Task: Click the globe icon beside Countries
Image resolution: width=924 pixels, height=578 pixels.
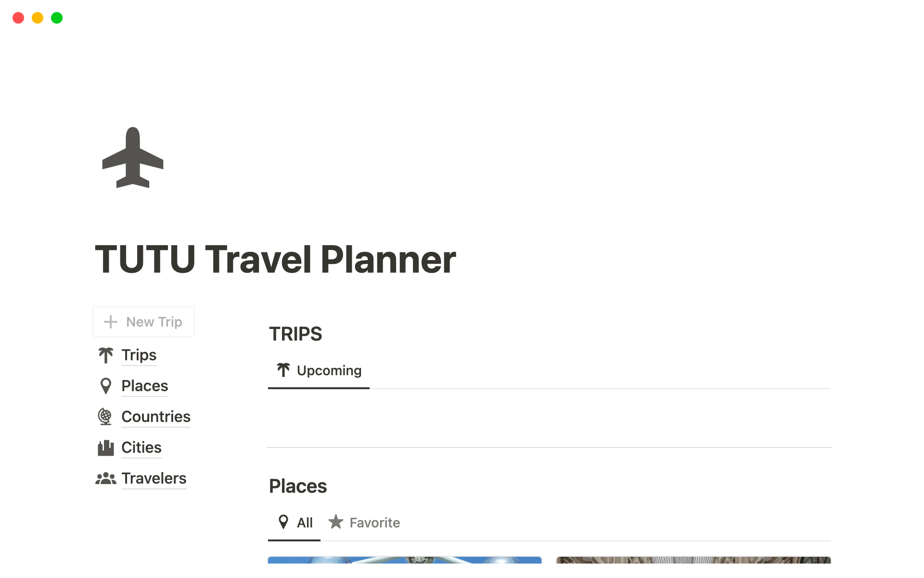Action: pos(105,417)
